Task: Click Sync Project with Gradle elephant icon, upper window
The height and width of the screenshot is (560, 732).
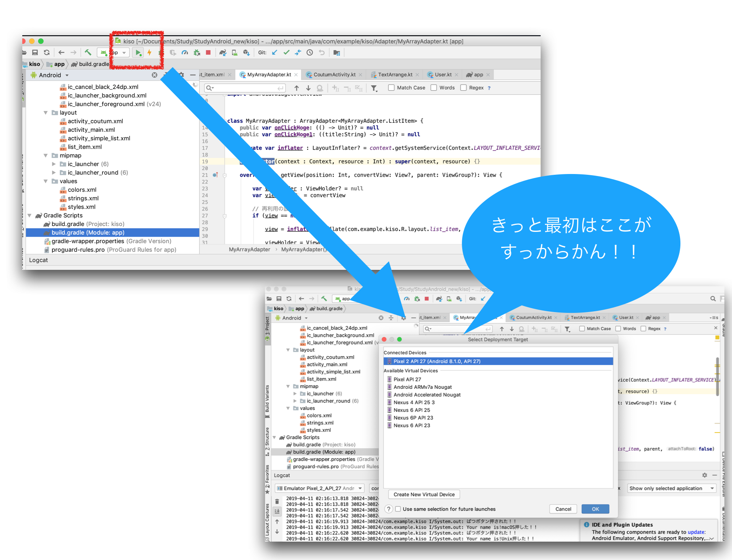Action: click(x=223, y=52)
